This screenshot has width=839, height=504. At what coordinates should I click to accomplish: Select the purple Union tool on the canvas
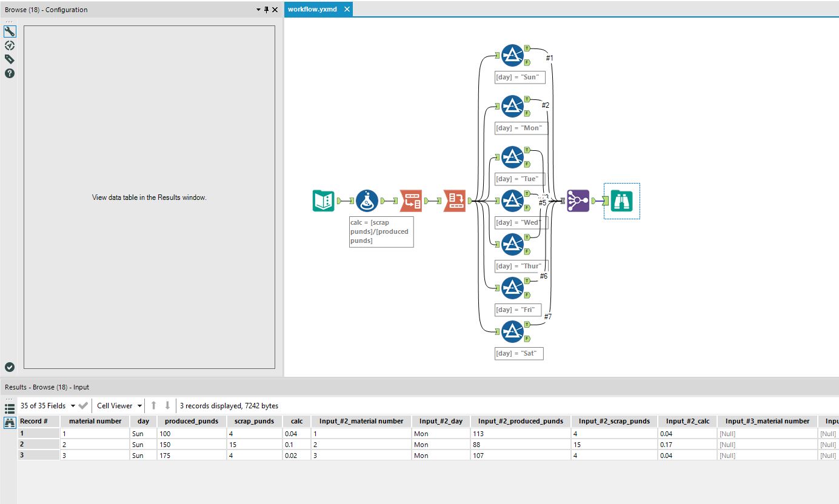(578, 201)
